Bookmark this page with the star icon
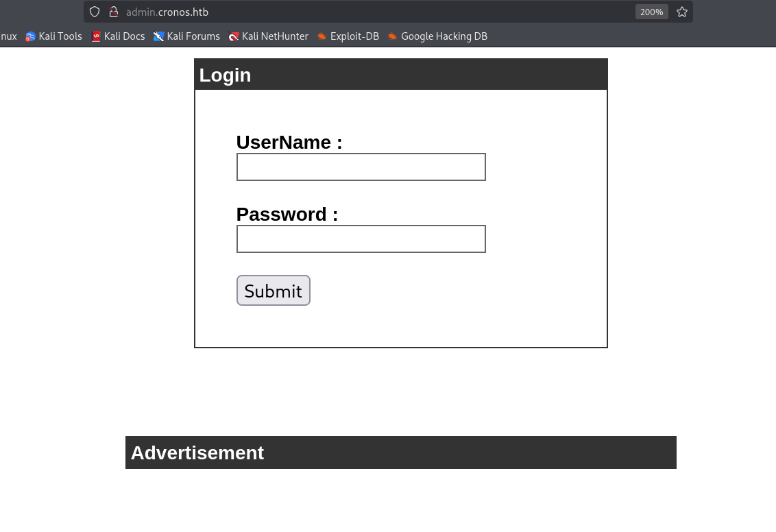Image resolution: width=776 pixels, height=532 pixels. (x=681, y=12)
